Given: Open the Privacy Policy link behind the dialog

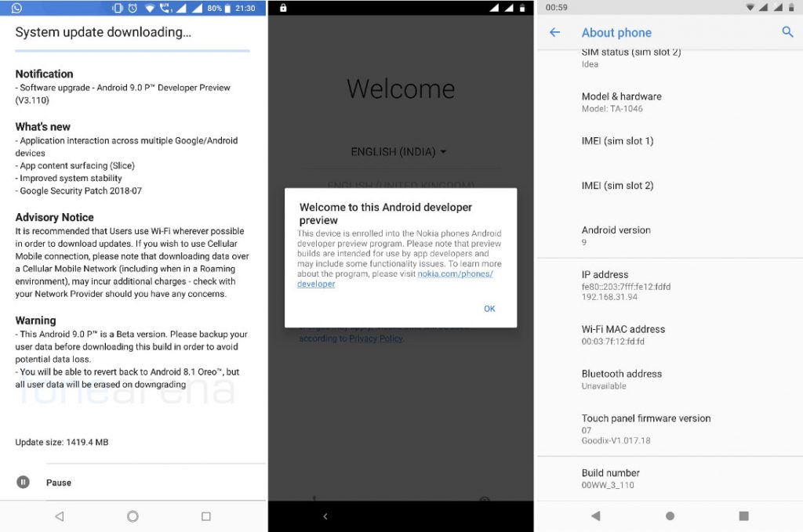Looking at the screenshot, I should [x=376, y=338].
